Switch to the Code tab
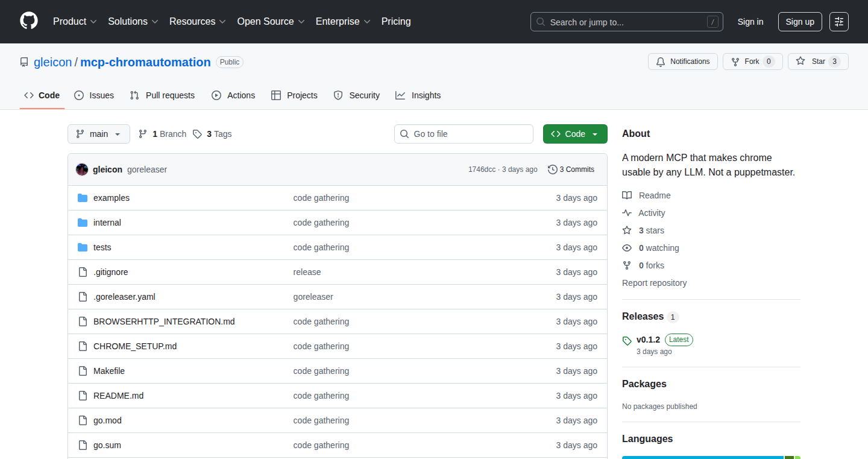868x459 pixels. point(42,95)
